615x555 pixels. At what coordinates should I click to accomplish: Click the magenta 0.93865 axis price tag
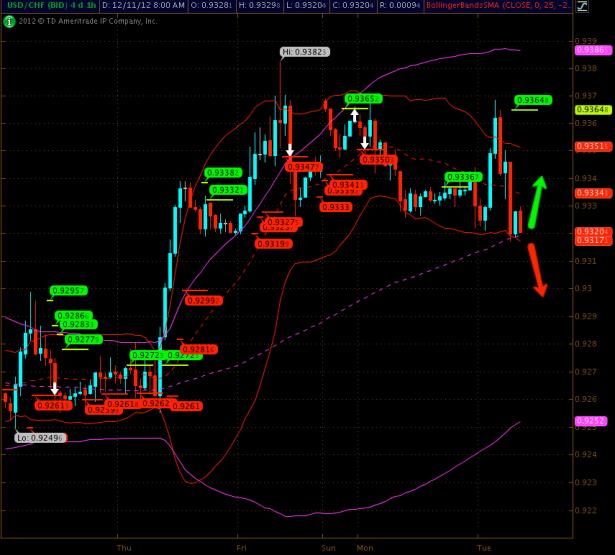593,50
